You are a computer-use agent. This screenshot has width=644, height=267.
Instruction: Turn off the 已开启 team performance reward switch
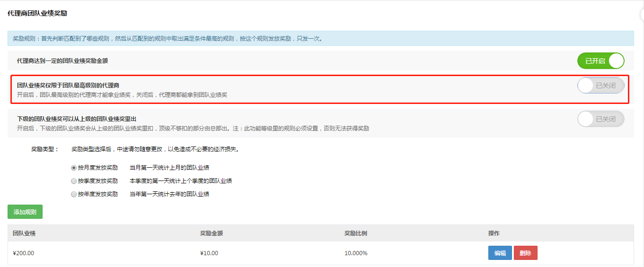[600, 61]
